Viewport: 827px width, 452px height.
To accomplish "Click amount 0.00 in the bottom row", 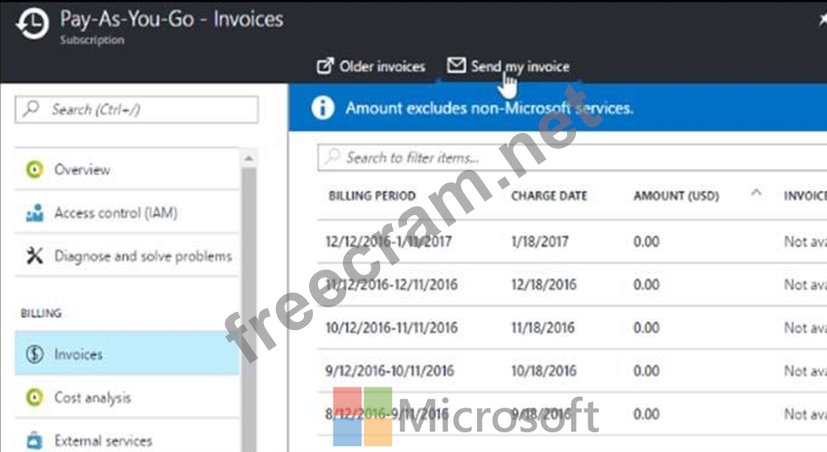I will (646, 414).
